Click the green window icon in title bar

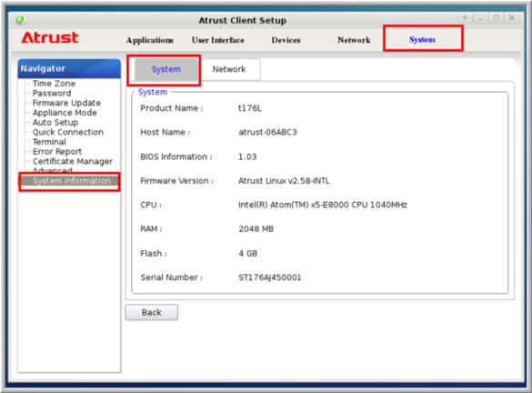click(x=20, y=20)
